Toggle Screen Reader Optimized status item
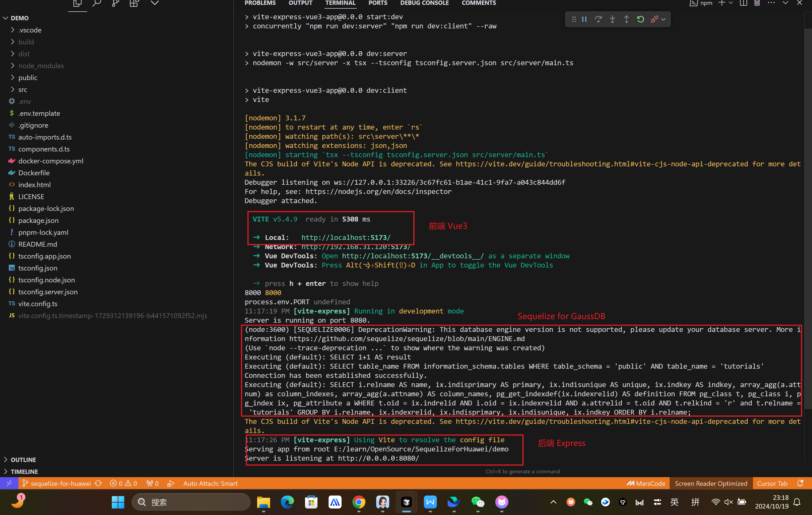Viewport: 812px width, 515px height. pyautogui.click(x=711, y=483)
